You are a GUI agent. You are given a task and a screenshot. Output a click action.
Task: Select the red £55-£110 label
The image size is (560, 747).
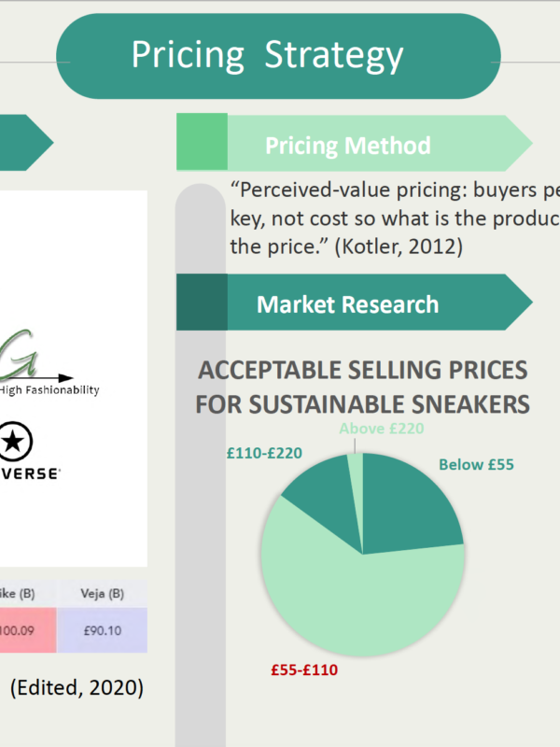[304, 669]
